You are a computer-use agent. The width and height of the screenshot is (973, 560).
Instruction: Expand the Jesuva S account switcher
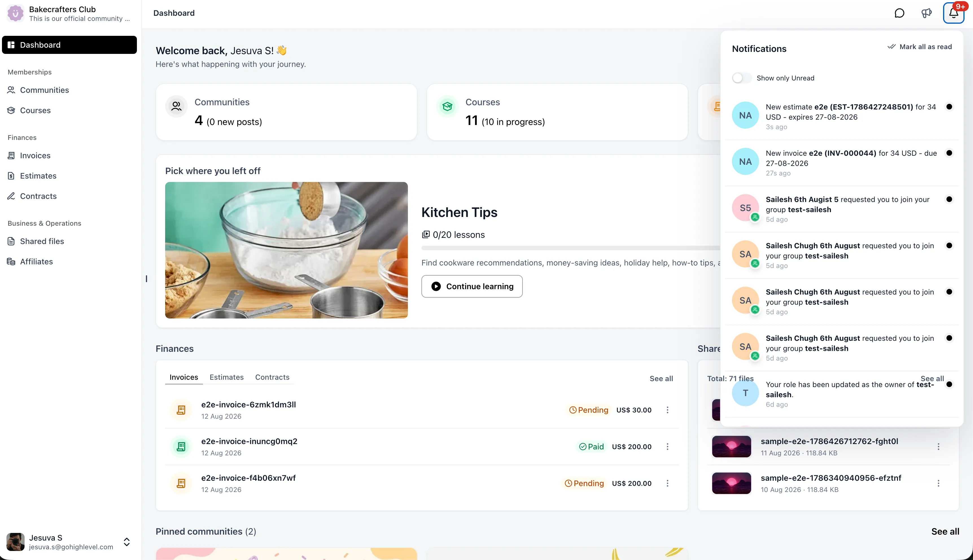click(x=126, y=542)
